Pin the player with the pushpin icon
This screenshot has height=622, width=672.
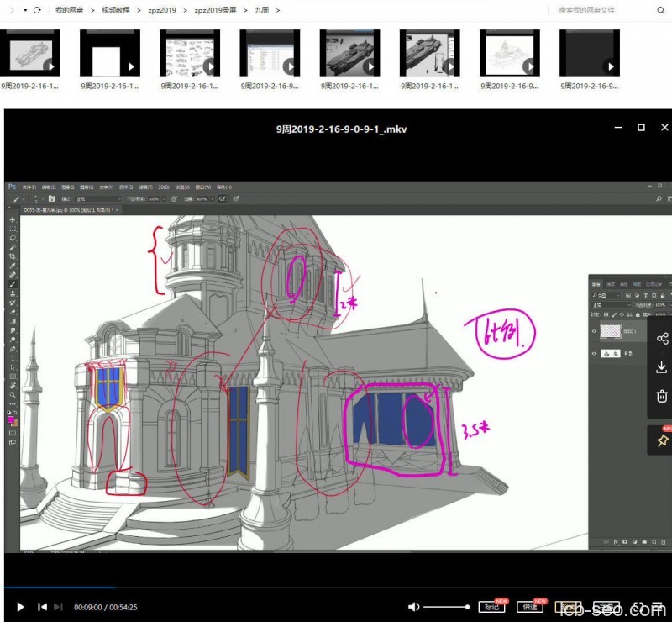pos(662,440)
